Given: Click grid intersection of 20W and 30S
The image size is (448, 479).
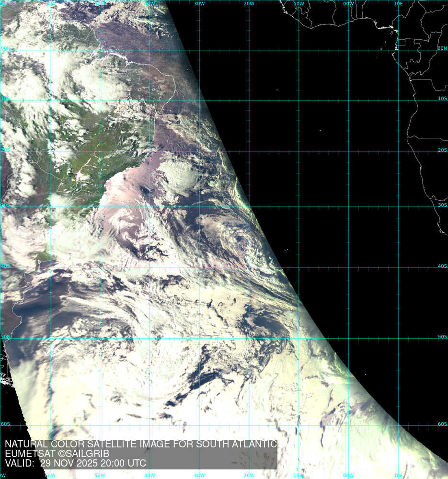Looking at the screenshot, I should click(249, 207).
